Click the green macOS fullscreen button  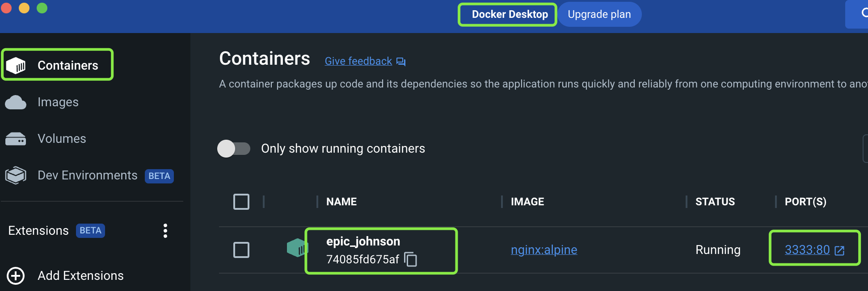pos(42,8)
